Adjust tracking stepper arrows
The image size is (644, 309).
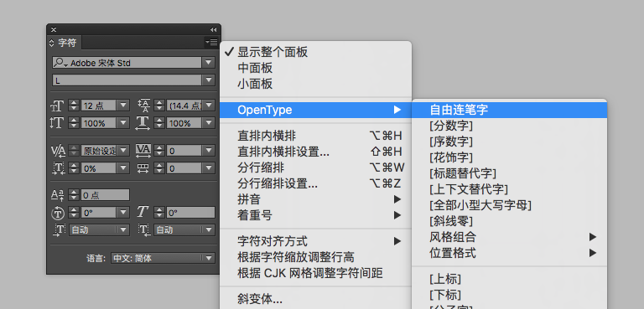(x=159, y=151)
